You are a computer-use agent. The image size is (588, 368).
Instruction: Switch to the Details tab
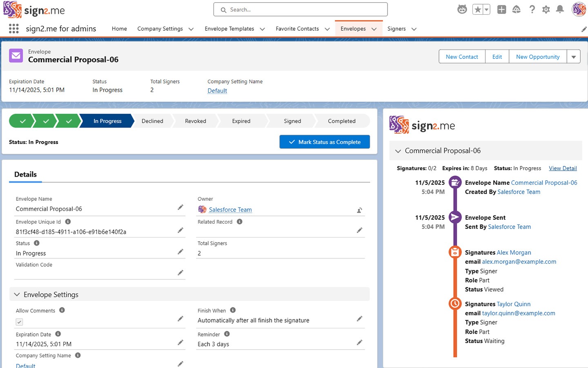click(x=25, y=175)
